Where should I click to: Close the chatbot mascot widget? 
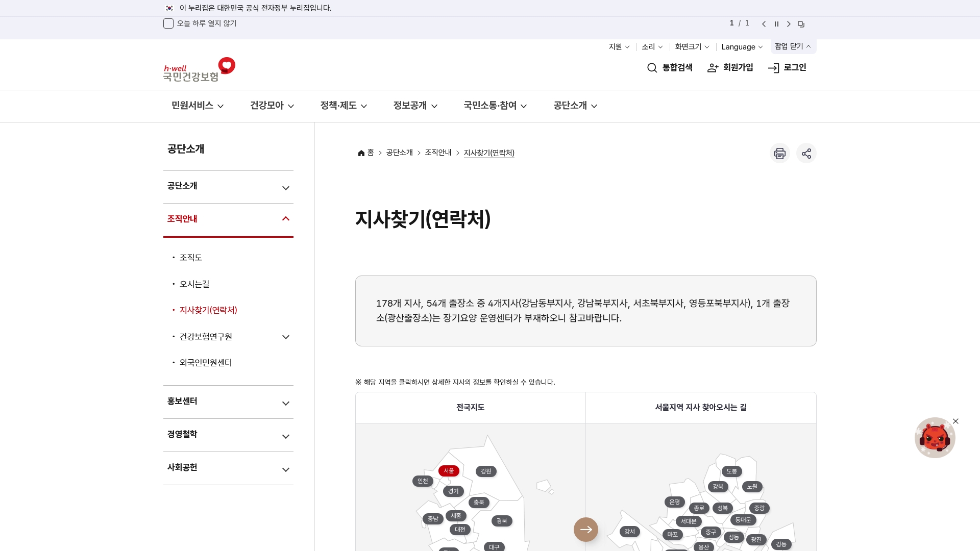955,421
